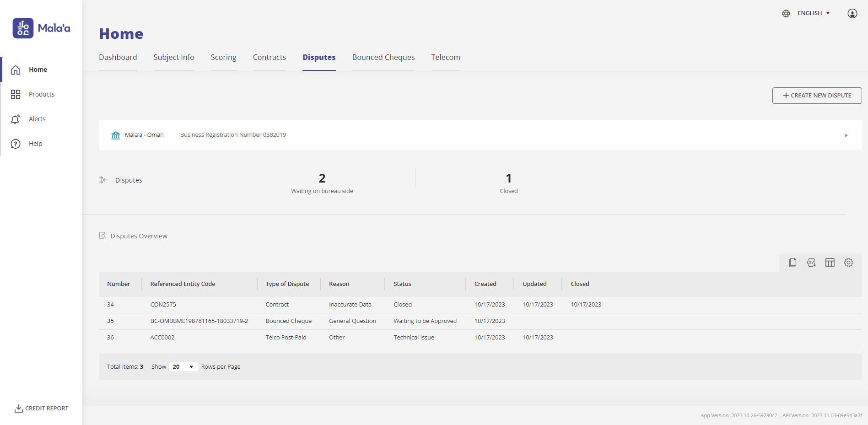Download the Credit Report
This screenshot has width=868, height=425.
pos(42,409)
